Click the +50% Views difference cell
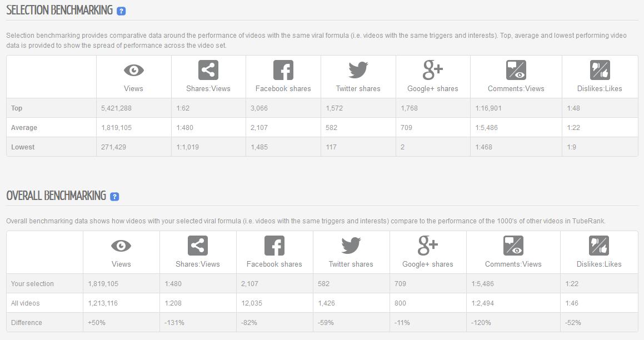Viewport: 644px width, 340px height. point(97,323)
